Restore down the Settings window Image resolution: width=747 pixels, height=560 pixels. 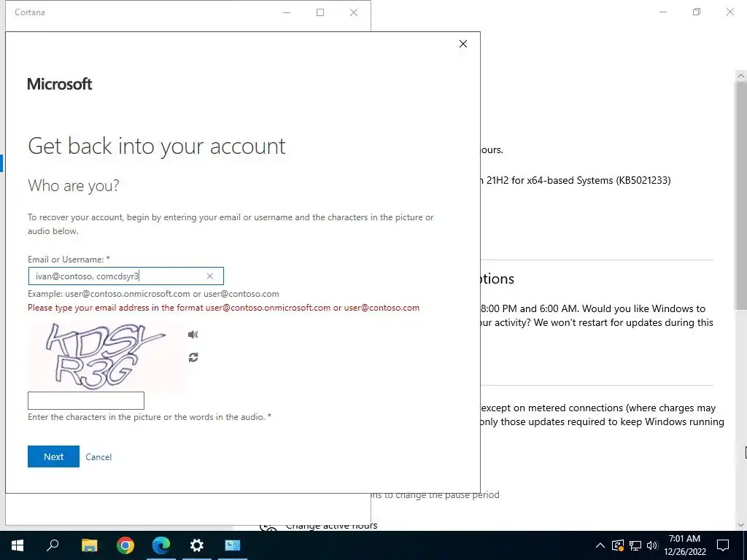(x=697, y=12)
